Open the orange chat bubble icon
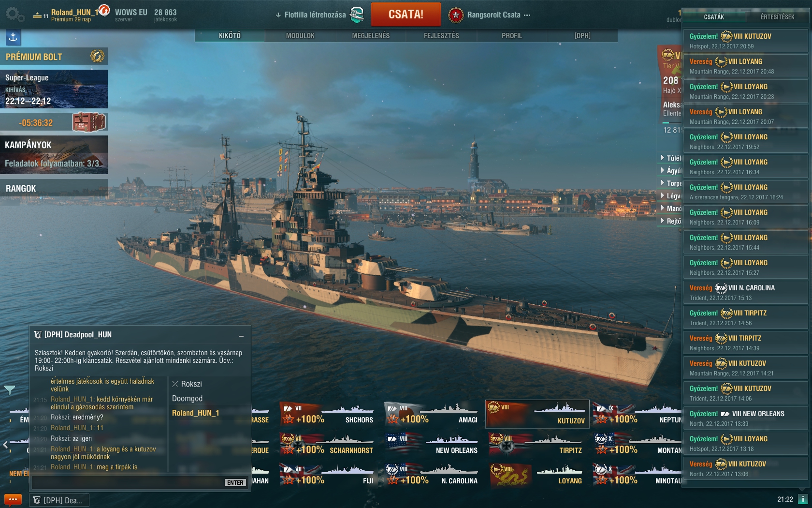Viewport: 812px width, 508px height. (x=13, y=500)
